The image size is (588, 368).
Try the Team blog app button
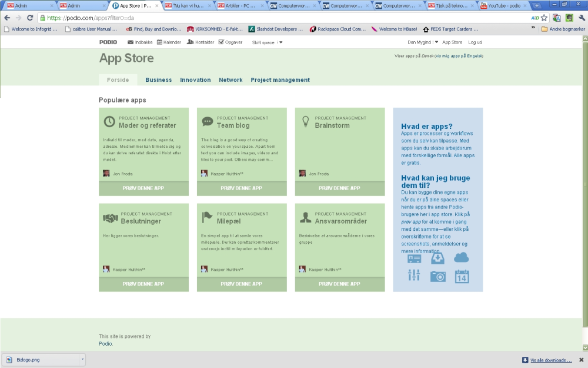click(x=242, y=188)
